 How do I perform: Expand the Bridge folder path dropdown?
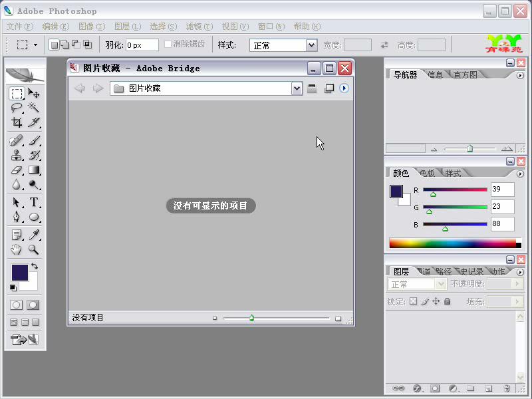[297, 88]
